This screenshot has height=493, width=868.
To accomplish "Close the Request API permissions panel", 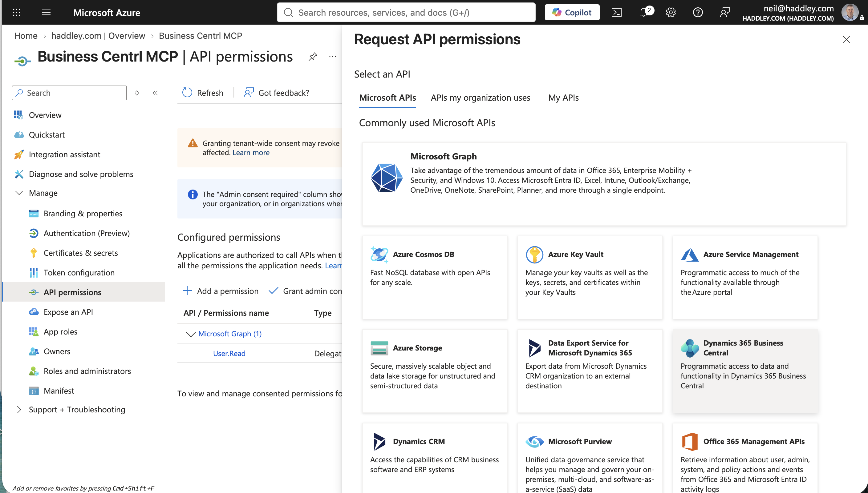I will point(846,40).
